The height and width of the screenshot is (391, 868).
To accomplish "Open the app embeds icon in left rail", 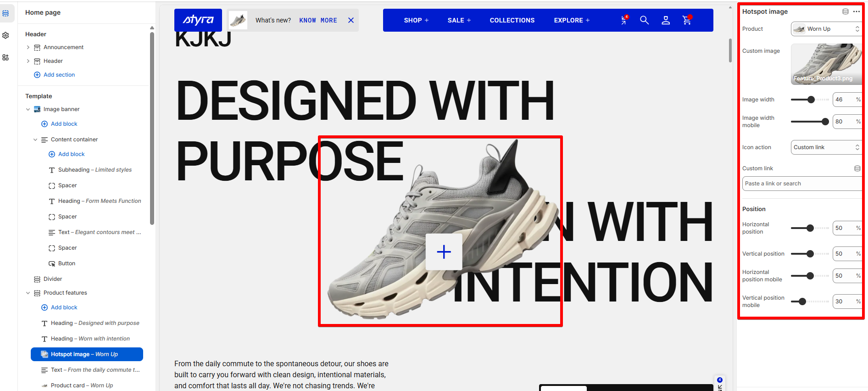I will point(6,57).
